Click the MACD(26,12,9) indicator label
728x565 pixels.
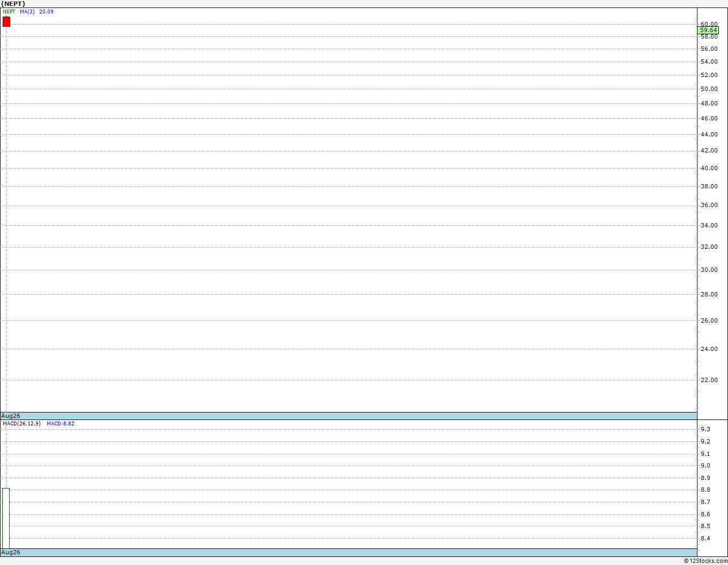pyautogui.click(x=21, y=424)
